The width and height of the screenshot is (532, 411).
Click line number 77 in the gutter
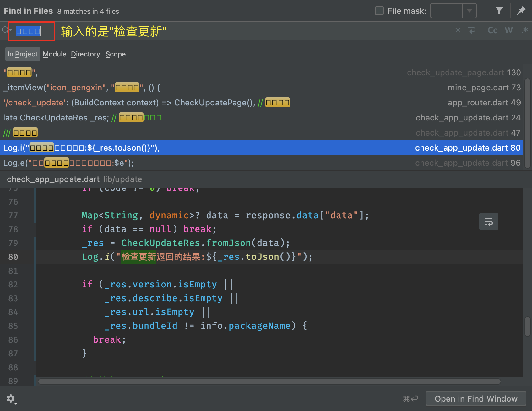click(x=13, y=216)
